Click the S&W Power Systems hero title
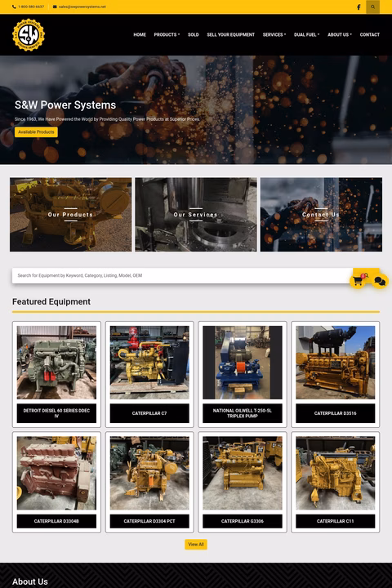 [65, 105]
